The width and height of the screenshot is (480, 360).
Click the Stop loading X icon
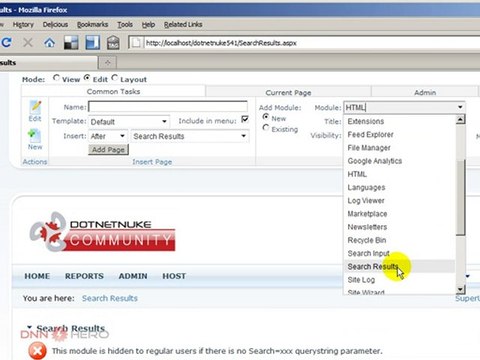click(28, 43)
